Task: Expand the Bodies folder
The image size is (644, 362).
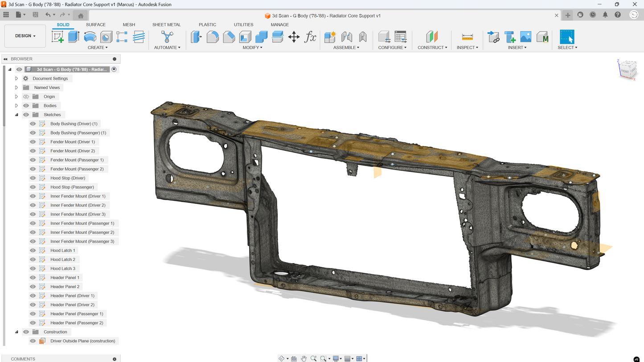Action: point(16,106)
